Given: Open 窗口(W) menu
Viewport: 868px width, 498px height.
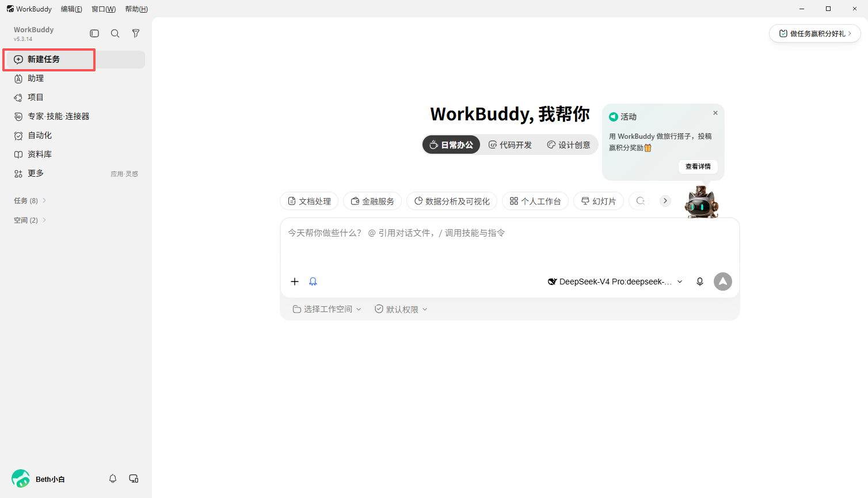Looking at the screenshot, I should pos(104,9).
